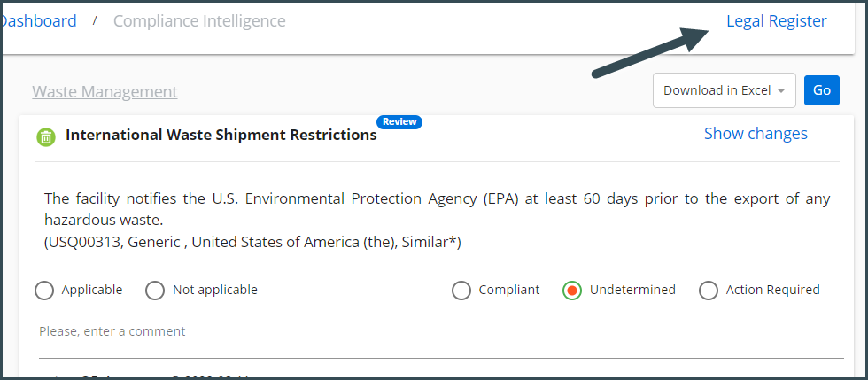This screenshot has width=868, height=380.
Task: Click the blue Review badge
Action: pyautogui.click(x=399, y=122)
